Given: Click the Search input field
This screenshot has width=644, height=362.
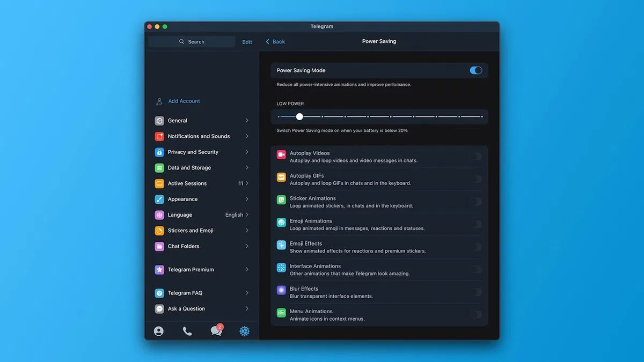Looking at the screenshot, I should coord(192,42).
